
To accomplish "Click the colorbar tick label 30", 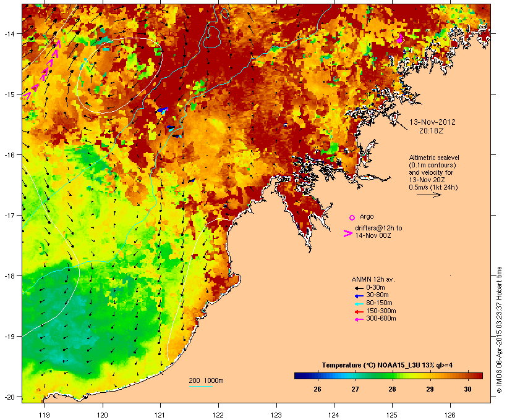I will (x=467, y=389).
